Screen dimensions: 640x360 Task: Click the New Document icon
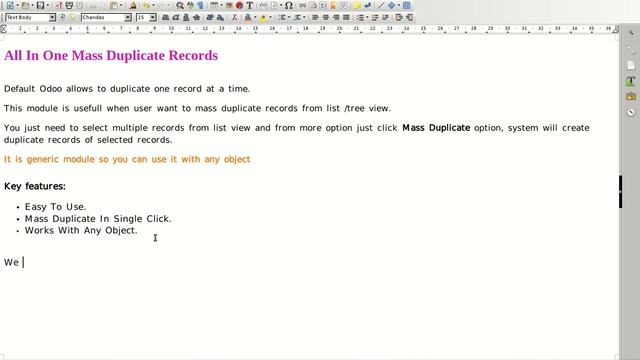(x=10, y=5)
